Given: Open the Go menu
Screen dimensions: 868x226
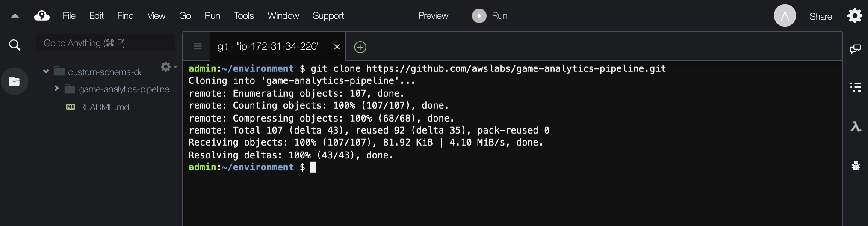Looking at the screenshot, I should tap(185, 16).
